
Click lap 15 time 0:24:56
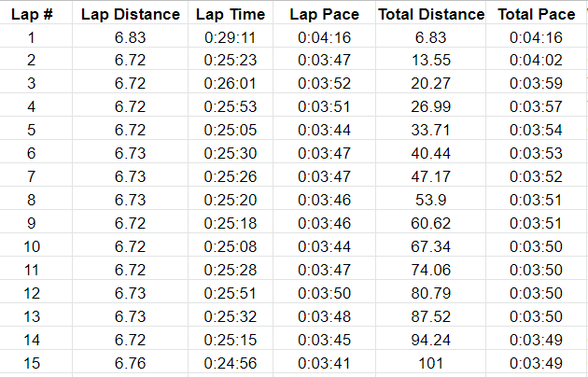click(231, 363)
